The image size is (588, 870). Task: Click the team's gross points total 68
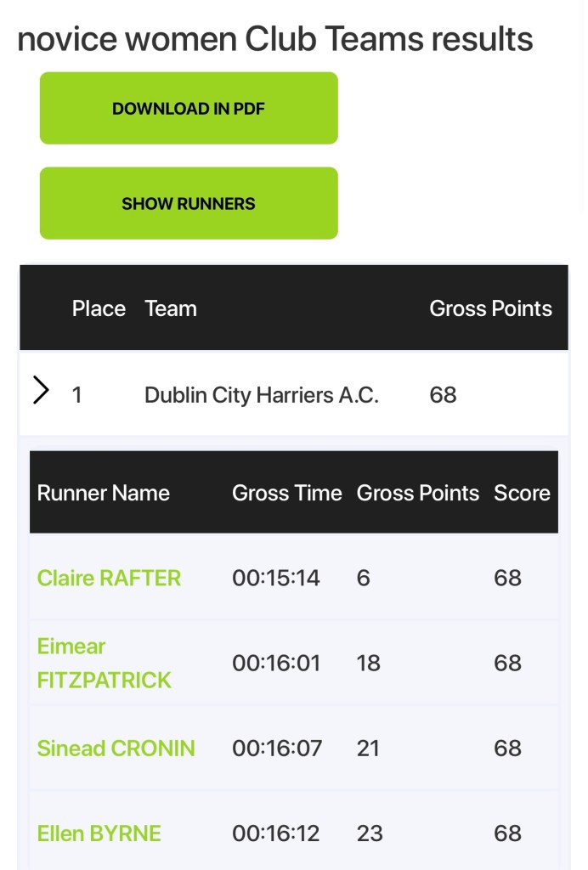coord(443,395)
